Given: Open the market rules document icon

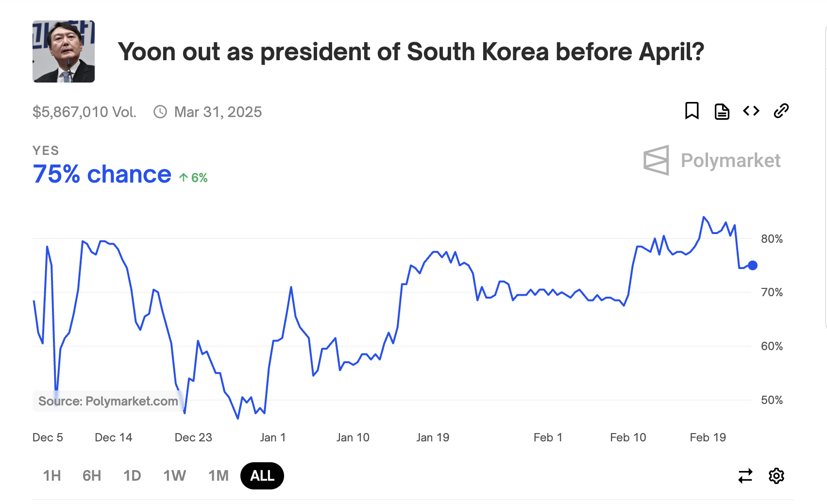Looking at the screenshot, I should pos(722,111).
